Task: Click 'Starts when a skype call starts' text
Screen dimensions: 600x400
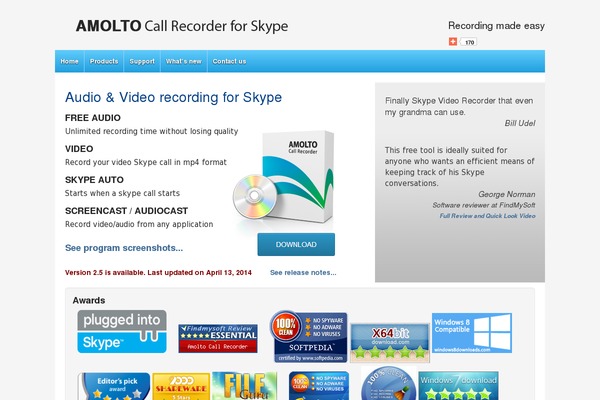Action: [122, 193]
